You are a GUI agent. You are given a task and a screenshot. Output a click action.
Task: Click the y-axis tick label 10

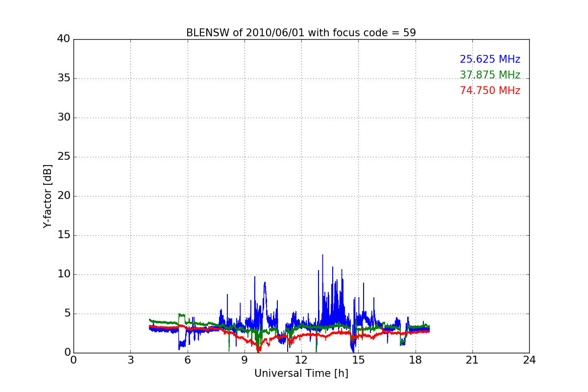pyautogui.click(x=64, y=274)
